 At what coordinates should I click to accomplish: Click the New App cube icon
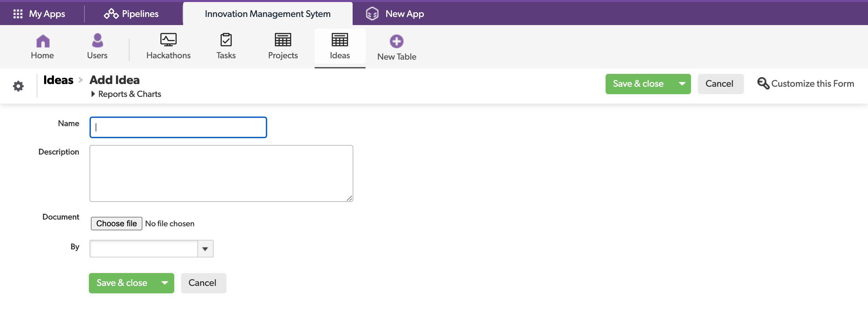click(372, 14)
